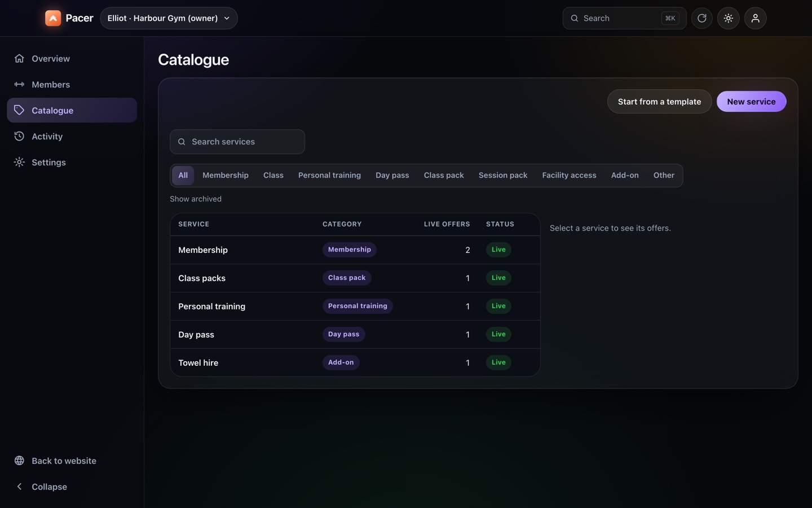This screenshot has width=812, height=508.
Task: Toggle the light/dark theme sun icon
Action: point(729,18)
